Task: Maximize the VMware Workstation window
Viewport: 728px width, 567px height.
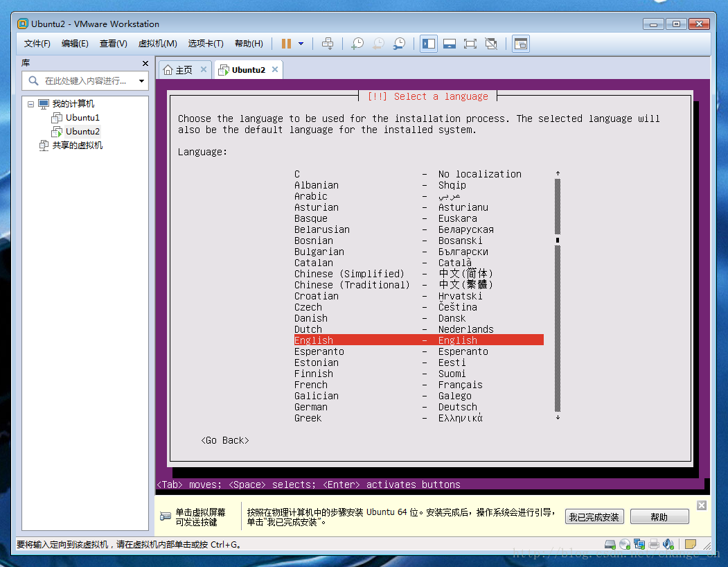Action: [x=676, y=24]
